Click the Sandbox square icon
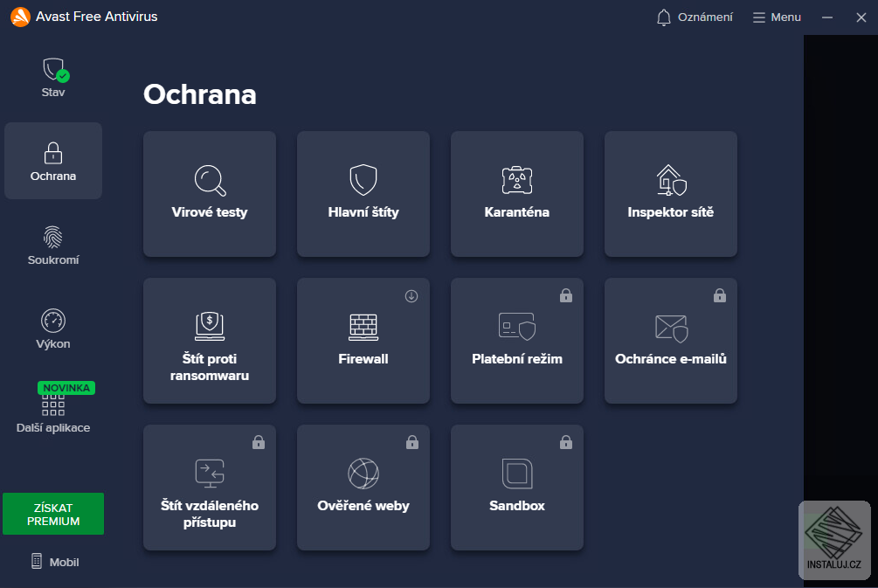 (x=517, y=474)
